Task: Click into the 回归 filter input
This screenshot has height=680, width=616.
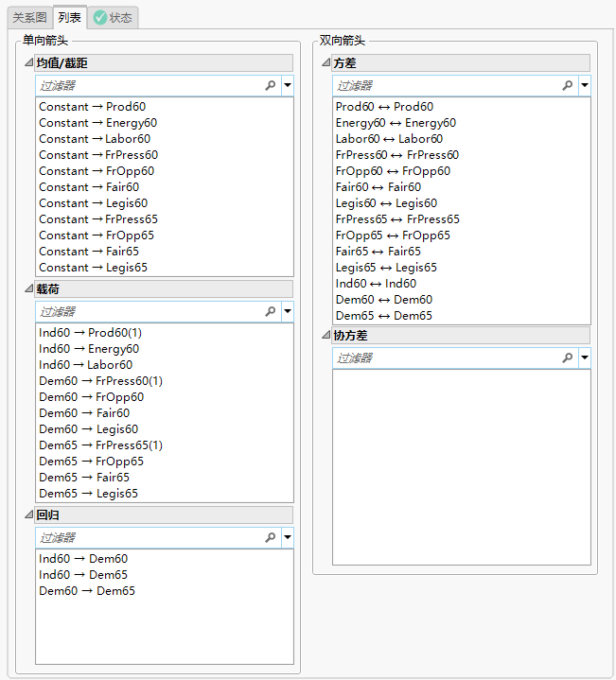Action: coord(148,537)
